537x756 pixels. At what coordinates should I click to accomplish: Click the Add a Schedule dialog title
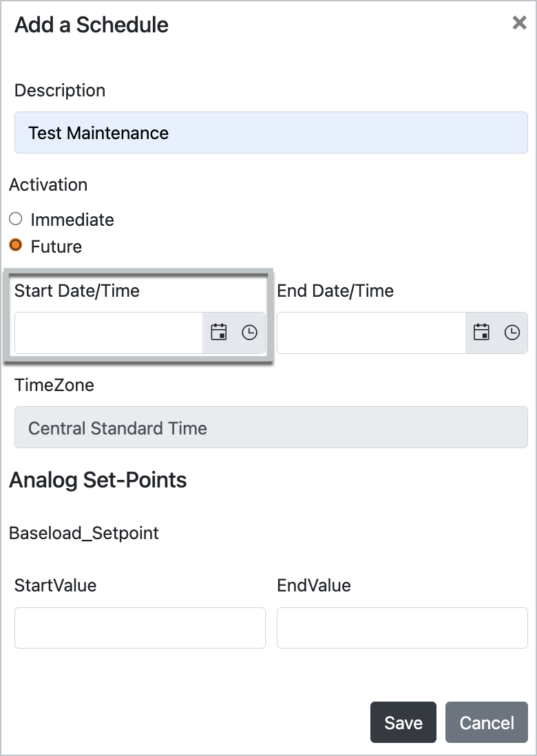90,25
